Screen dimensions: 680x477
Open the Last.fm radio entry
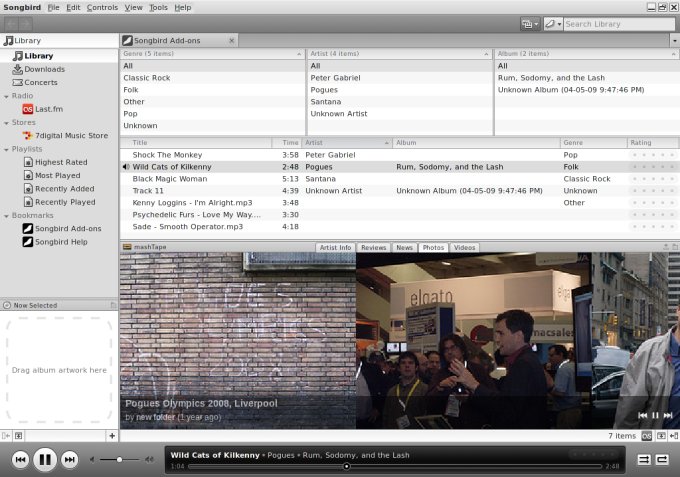coord(44,109)
